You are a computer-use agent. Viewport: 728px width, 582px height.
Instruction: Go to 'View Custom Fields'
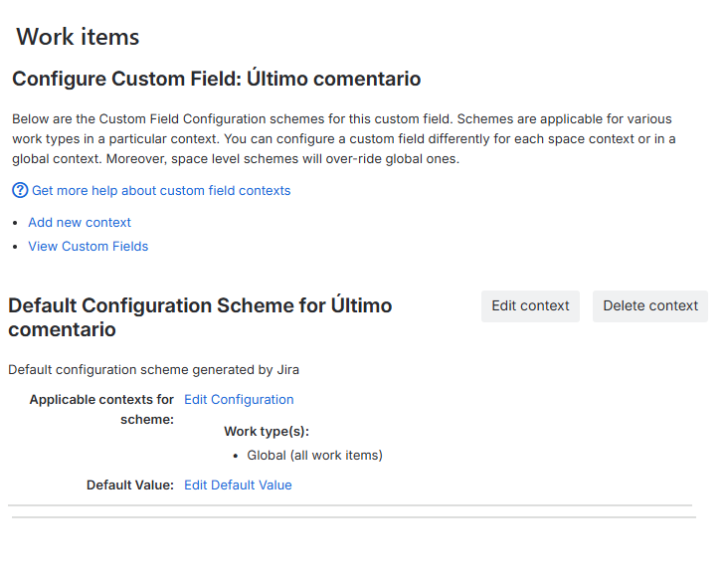point(88,246)
